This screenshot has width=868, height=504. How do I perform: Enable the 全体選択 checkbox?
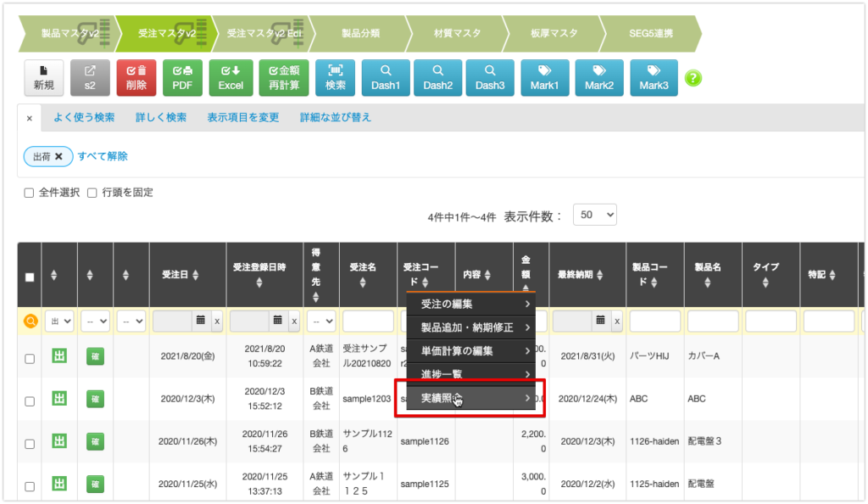click(x=29, y=193)
